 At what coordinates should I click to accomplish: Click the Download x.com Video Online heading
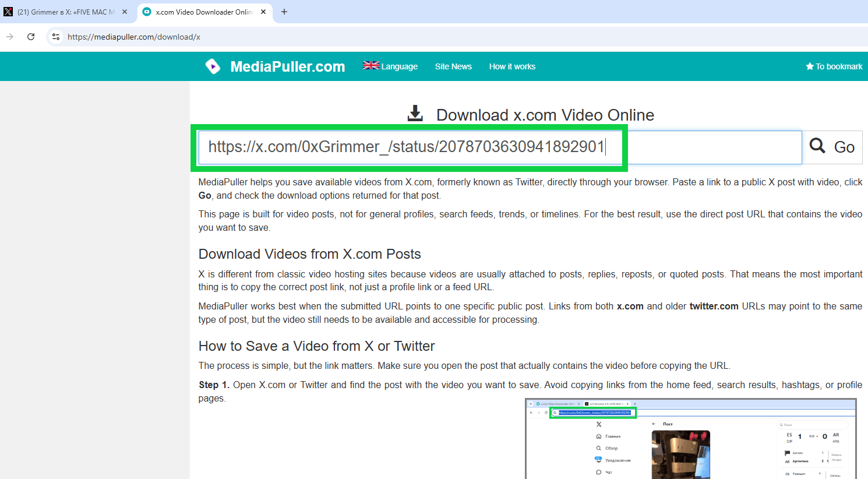coord(545,115)
